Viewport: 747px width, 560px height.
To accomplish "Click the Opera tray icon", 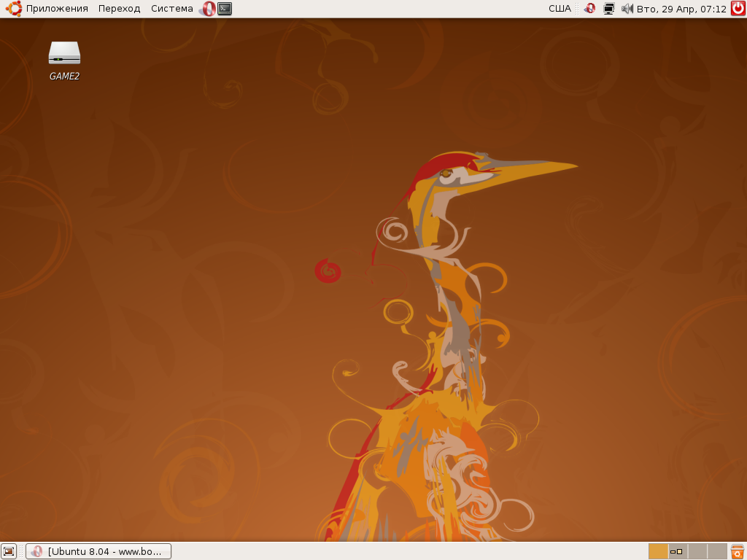I will (x=589, y=9).
